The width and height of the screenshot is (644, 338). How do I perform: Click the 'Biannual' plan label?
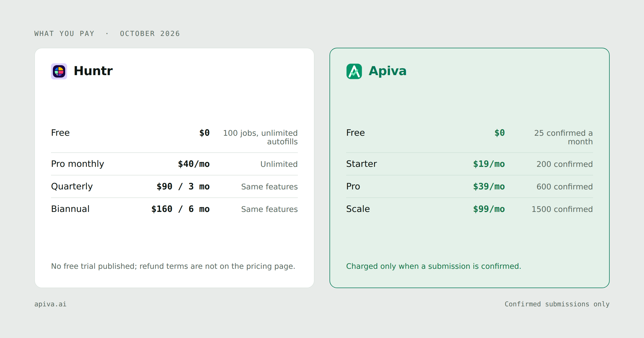tap(70, 209)
